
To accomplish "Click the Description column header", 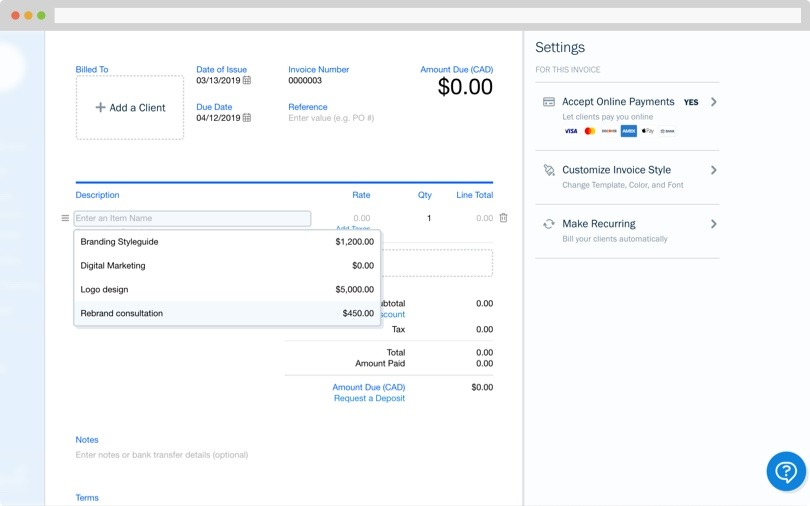I will pyautogui.click(x=97, y=195).
